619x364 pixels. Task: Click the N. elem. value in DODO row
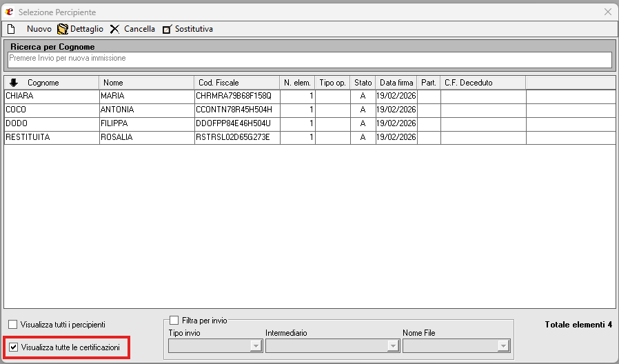(x=298, y=123)
